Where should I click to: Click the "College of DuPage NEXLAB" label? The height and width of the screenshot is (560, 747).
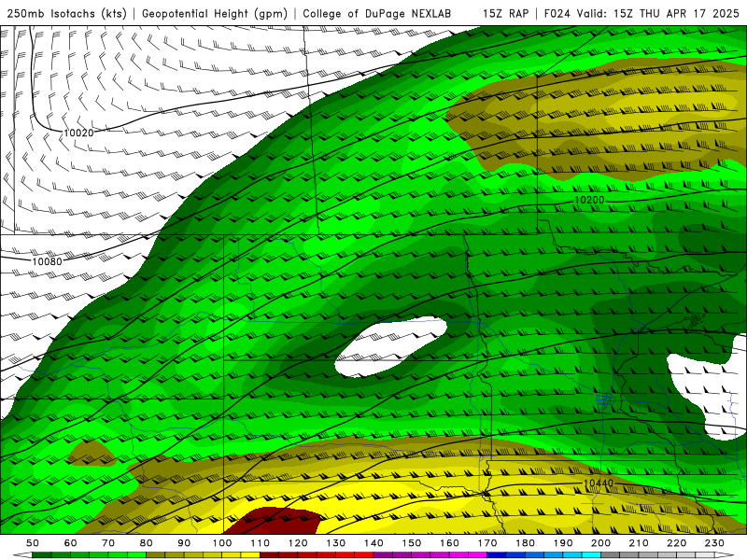(376, 13)
